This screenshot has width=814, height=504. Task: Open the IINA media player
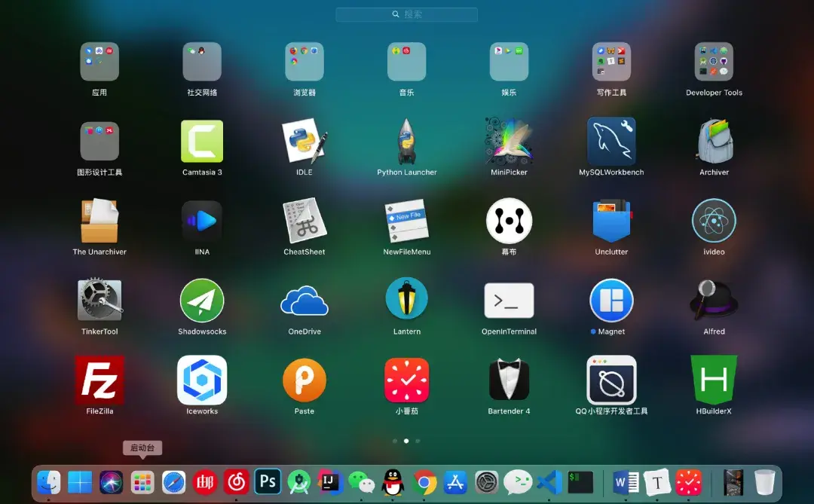[x=202, y=221]
